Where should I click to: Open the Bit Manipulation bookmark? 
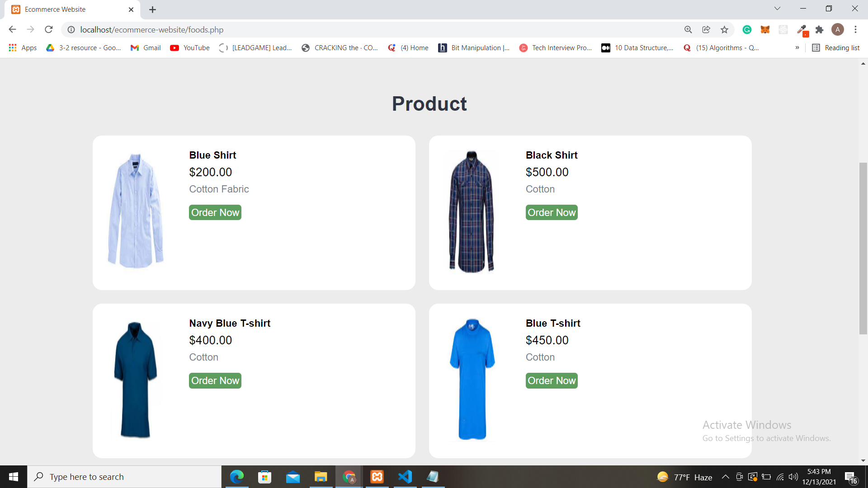(x=474, y=48)
